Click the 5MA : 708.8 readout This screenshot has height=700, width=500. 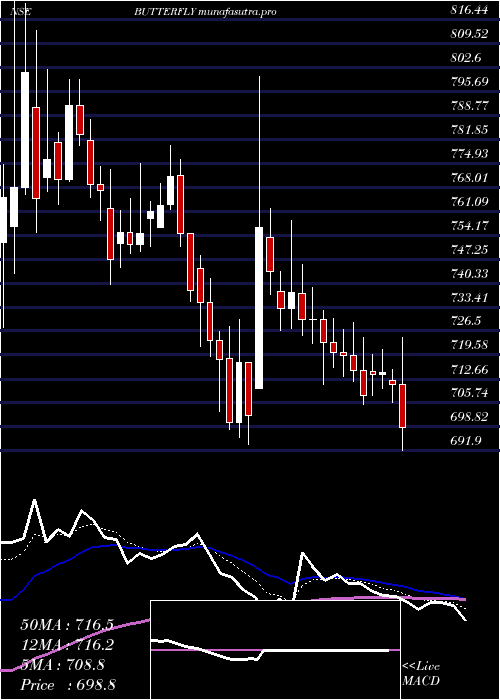(x=62, y=665)
